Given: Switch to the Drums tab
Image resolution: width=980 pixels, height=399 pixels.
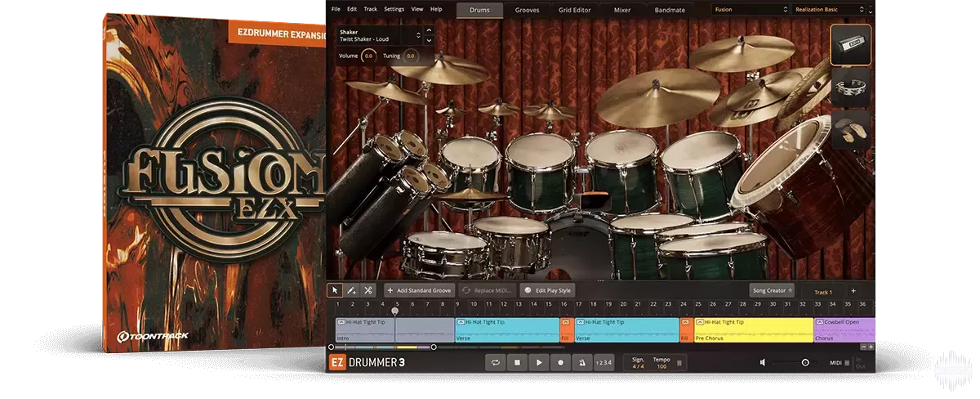Looking at the screenshot, I should (x=479, y=10).
